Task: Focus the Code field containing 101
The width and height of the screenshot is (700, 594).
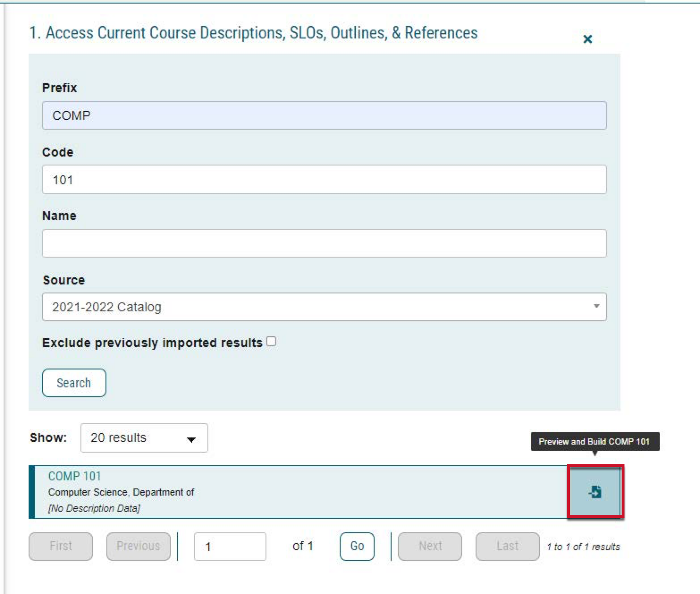Action: point(324,179)
